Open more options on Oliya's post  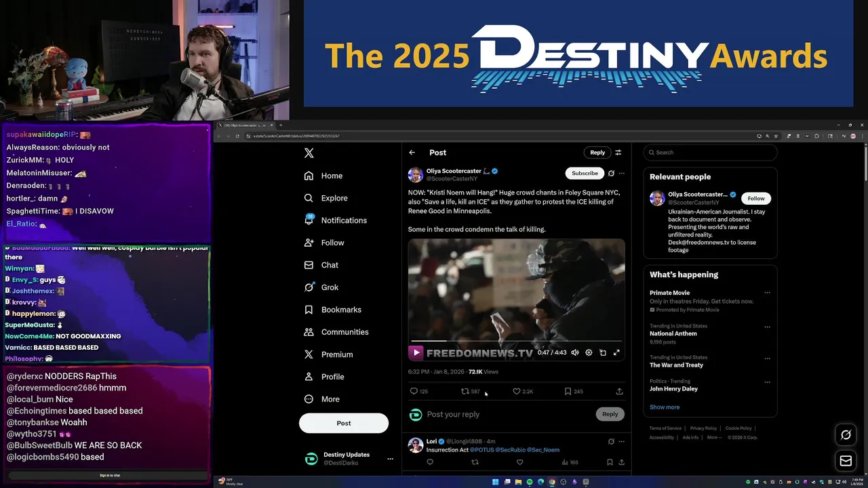pos(621,174)
